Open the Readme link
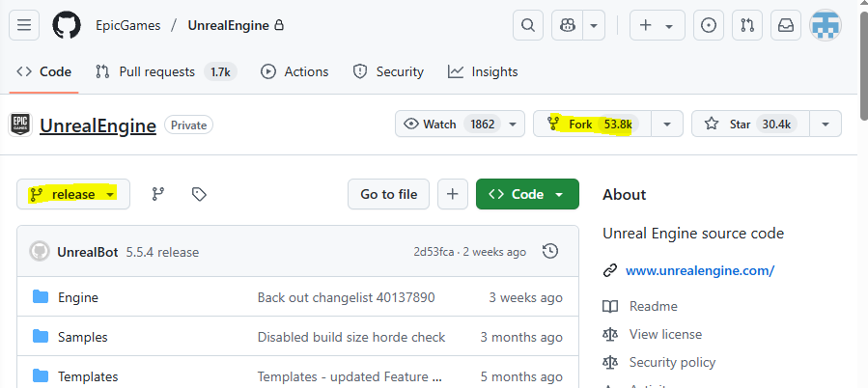 pos(654,306)
